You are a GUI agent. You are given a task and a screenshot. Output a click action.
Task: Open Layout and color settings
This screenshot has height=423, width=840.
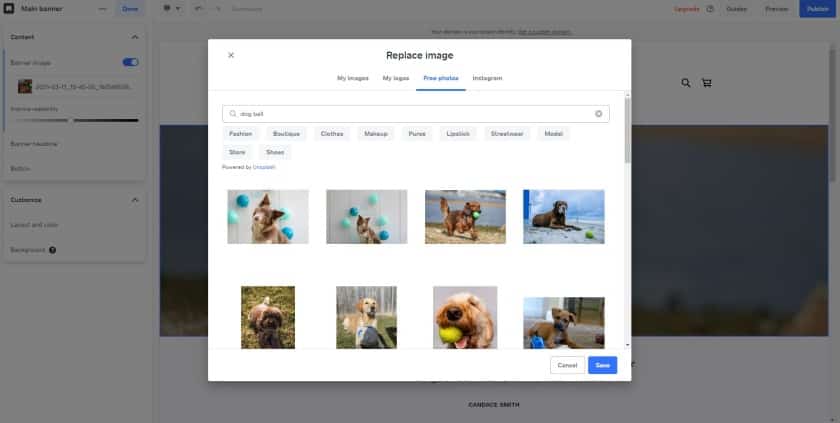[x=34, y=225]
